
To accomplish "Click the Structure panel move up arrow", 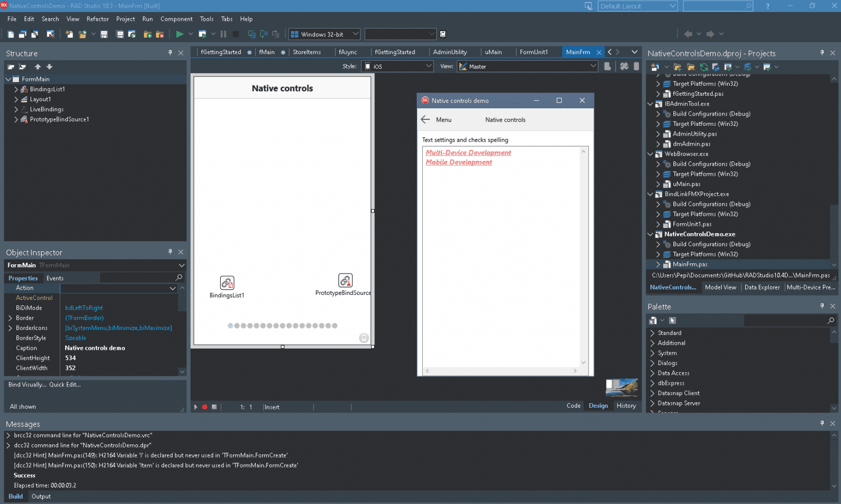I will click(38, 67).
